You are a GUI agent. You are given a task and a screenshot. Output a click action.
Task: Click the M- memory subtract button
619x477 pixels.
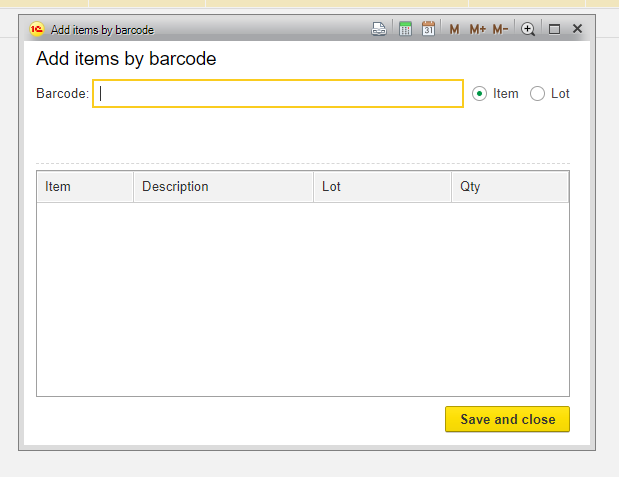[x=500, y=30]
